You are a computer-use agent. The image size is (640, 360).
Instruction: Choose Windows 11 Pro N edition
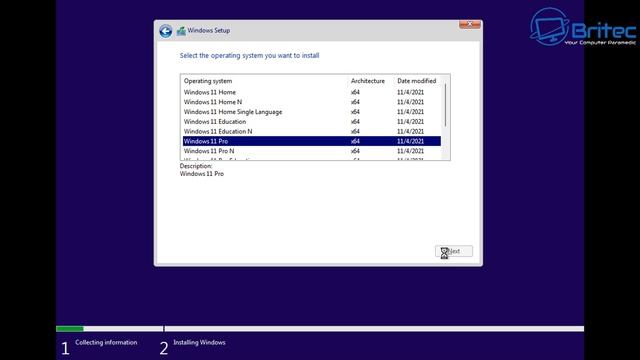coord(312,151)
